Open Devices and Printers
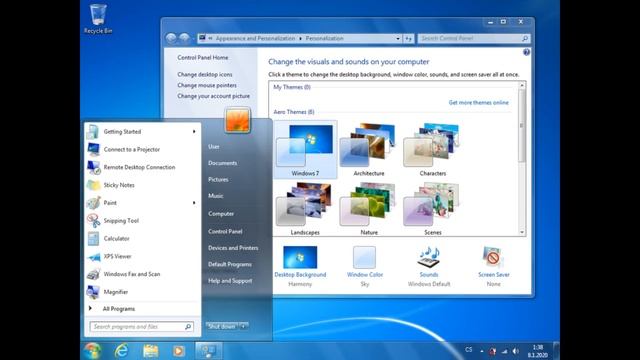The image size is (640, 360). coord(233,248)
